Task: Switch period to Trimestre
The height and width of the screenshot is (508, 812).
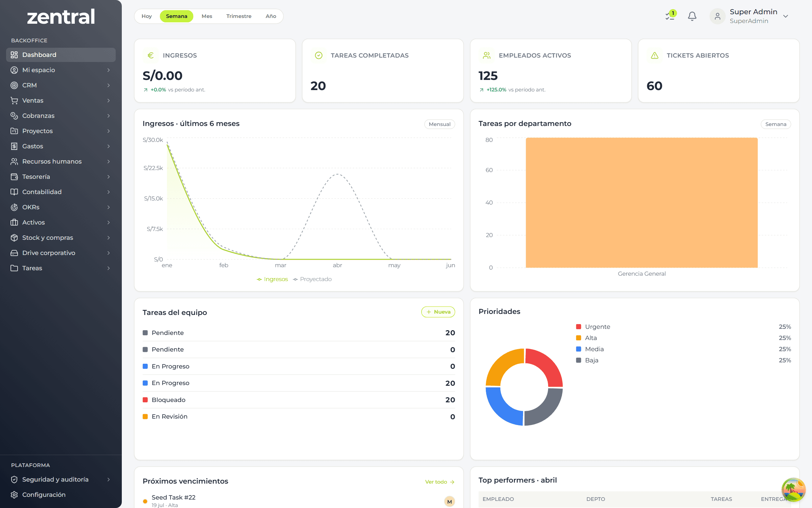Action: [239, 16]
